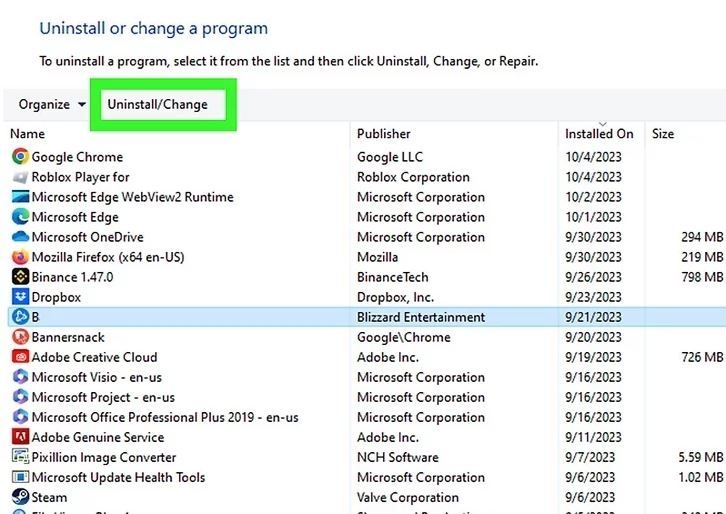
Task: Click the 294 MB size value
Action: [x=702, y=237]
